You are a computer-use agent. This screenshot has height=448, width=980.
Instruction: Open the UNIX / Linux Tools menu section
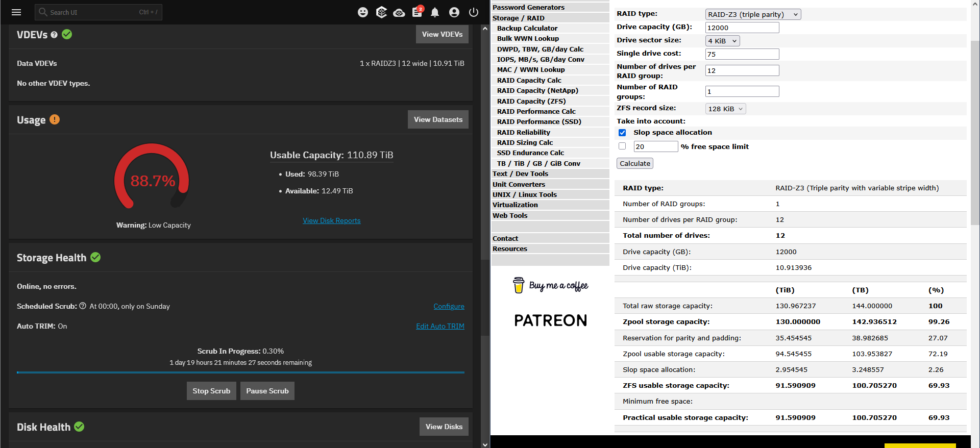coord(550,194)
